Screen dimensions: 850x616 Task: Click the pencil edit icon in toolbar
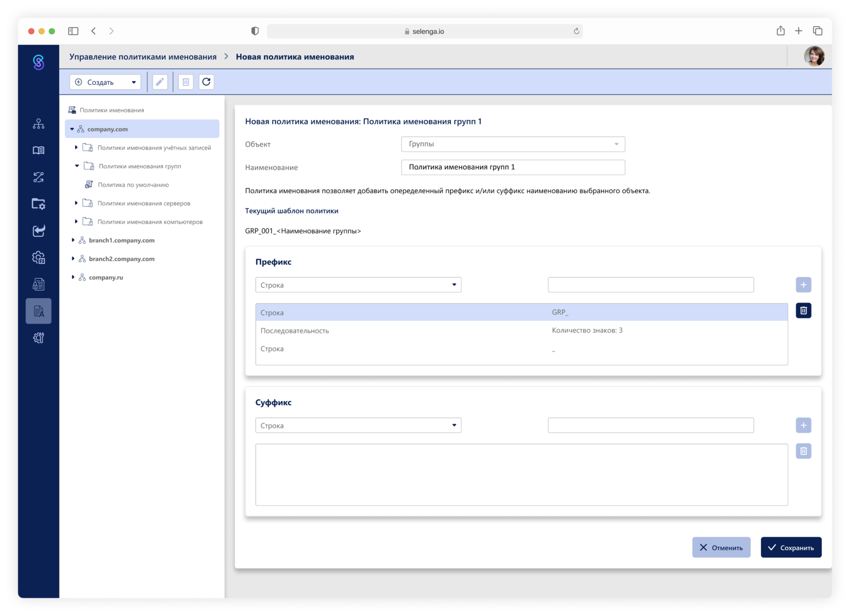point(160,82)
